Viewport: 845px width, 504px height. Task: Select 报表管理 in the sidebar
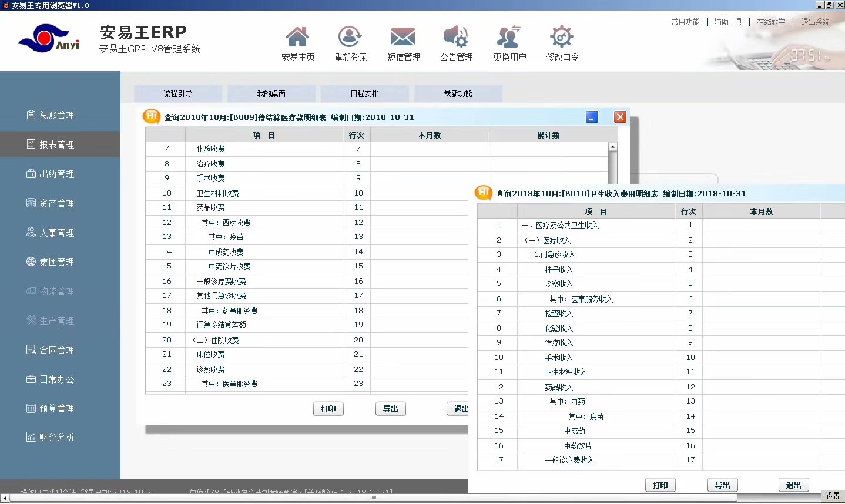[x=60, y=145]
